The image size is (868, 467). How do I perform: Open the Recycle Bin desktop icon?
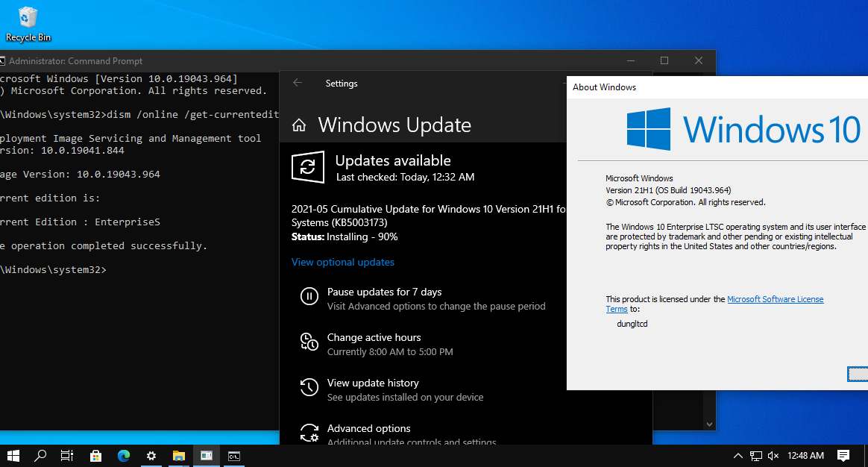coord(28,25)
